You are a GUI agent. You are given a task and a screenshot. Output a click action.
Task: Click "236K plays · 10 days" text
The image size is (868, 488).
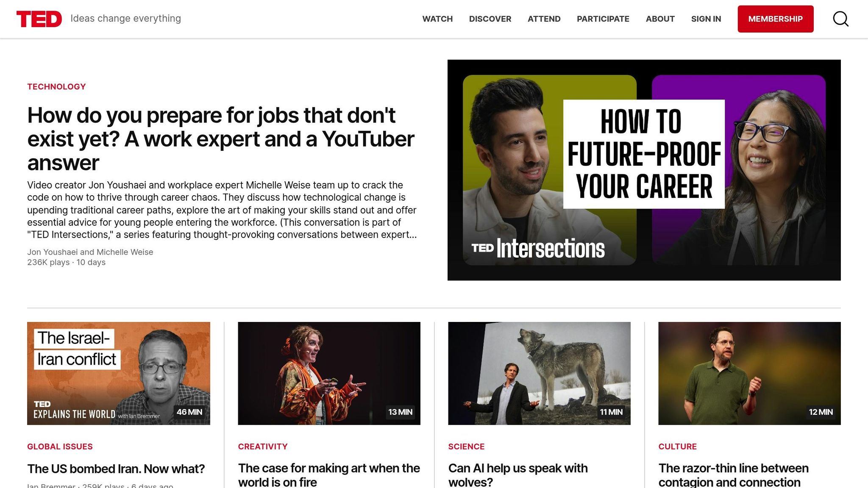[x=66, y=262]
